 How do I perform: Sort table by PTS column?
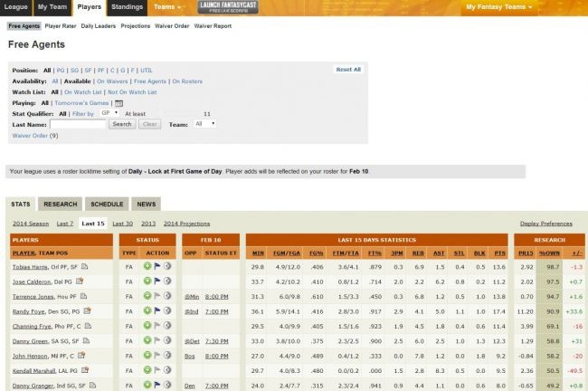coord(499,253)
